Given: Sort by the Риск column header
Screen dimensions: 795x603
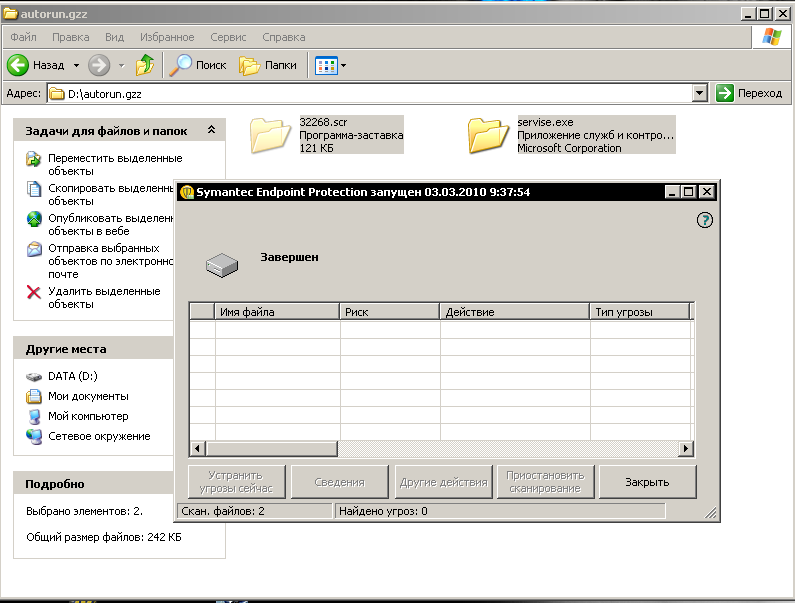Looking at the screenshot, I should [x=389, y=312].
